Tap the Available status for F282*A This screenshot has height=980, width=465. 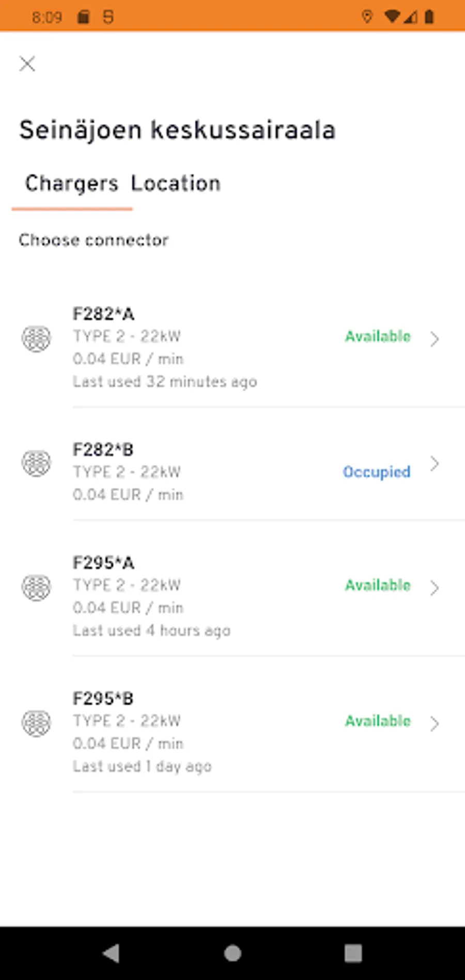[378, 336]
